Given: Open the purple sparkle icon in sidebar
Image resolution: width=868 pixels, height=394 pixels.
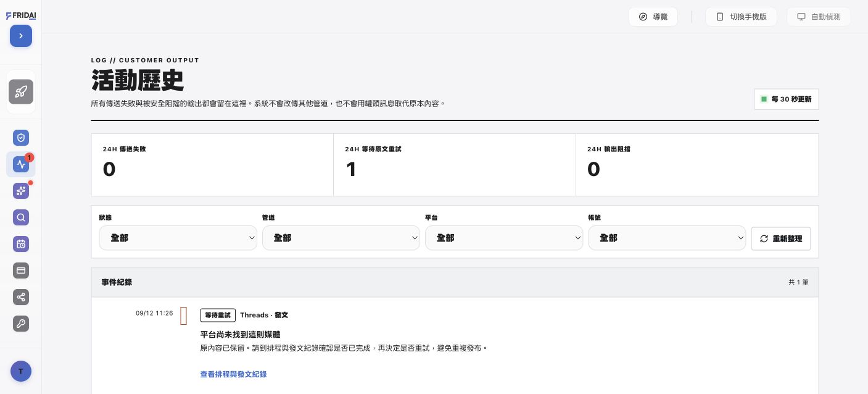Looking at the screenshot, I should pyautogui.click(x=21, y=191).
